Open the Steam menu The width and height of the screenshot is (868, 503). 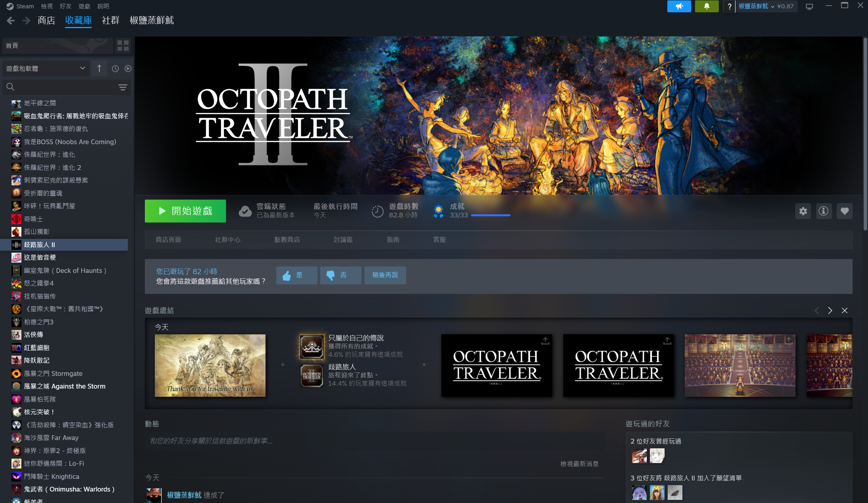click(25, 6)
